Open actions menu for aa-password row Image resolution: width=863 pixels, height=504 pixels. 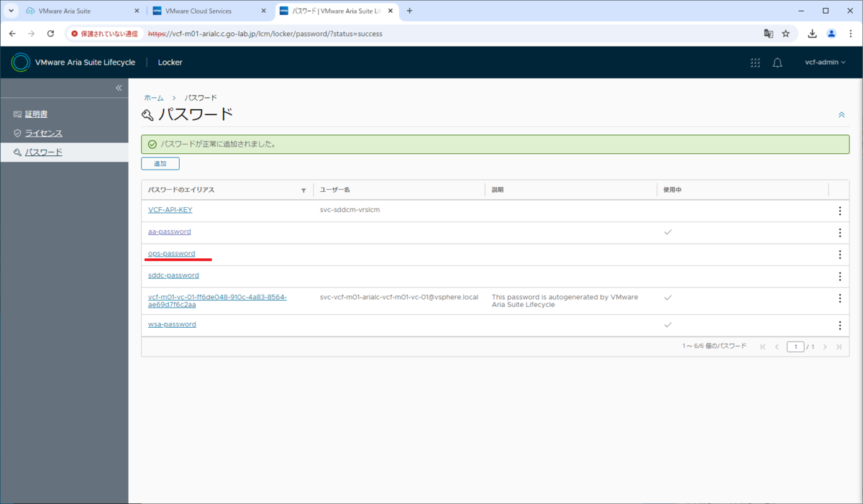[x=839, y=233]
